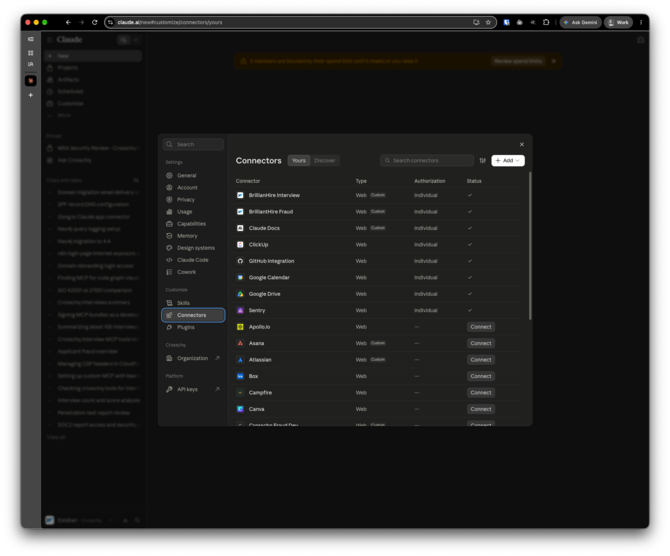This screenshot has height=556, width=670.
Task: Reload the browser page
Action: click(x=94, y=22)
